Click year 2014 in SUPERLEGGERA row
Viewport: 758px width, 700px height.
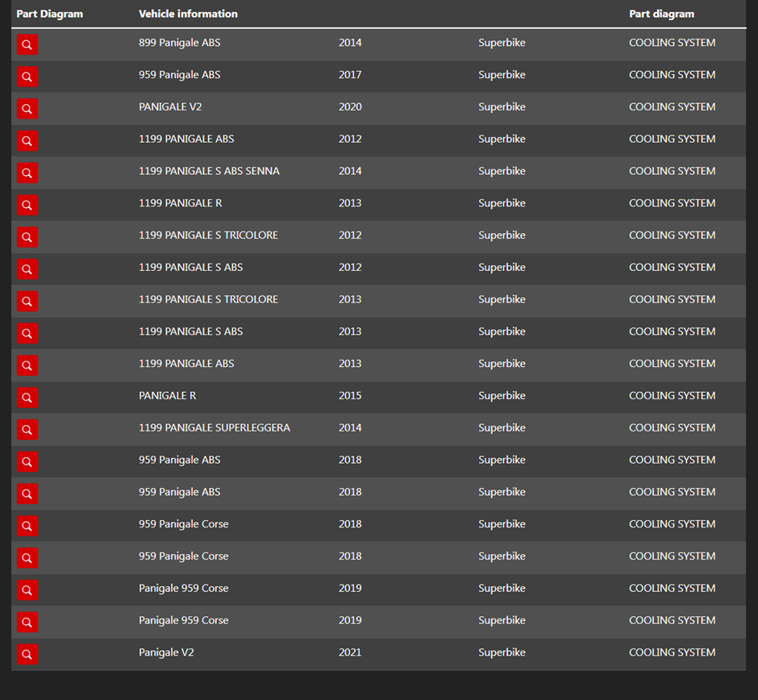pyautogui.click(x=350, y=428)
